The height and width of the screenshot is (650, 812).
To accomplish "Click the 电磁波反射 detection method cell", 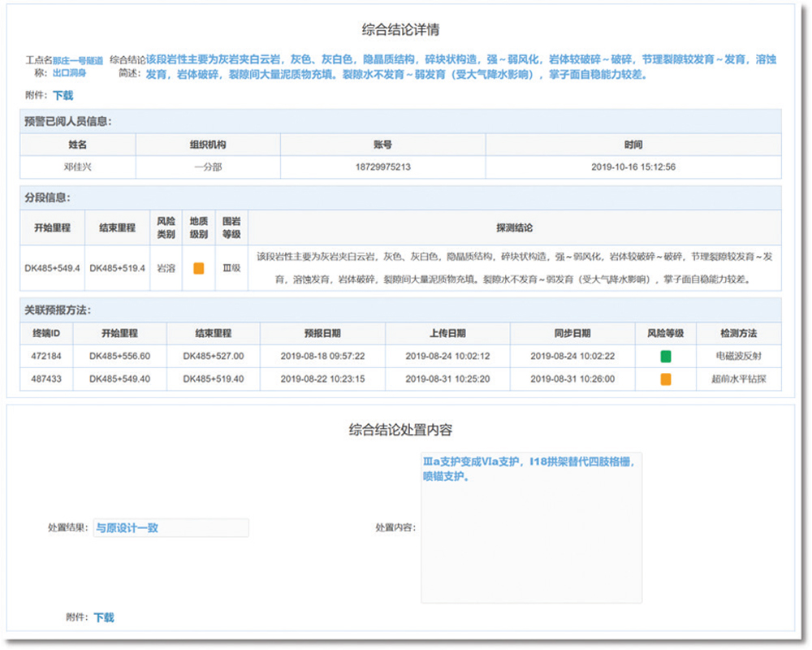I will [x=738, y=356].
